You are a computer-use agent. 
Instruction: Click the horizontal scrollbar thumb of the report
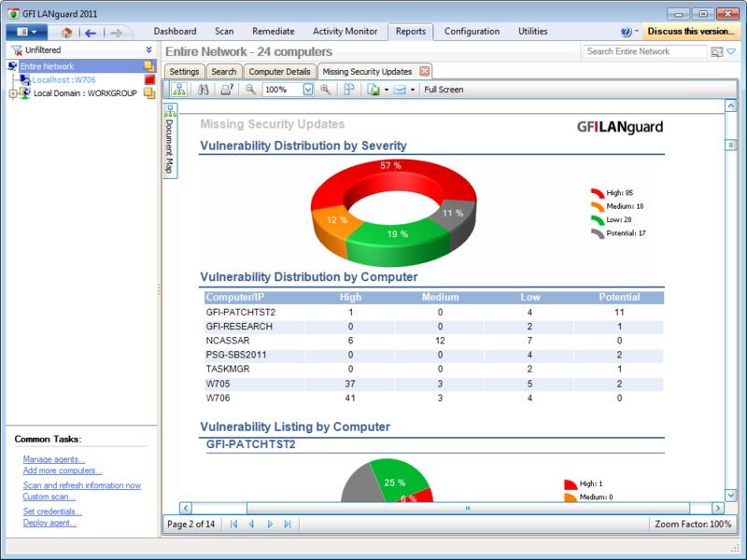(x=468, y=508)
